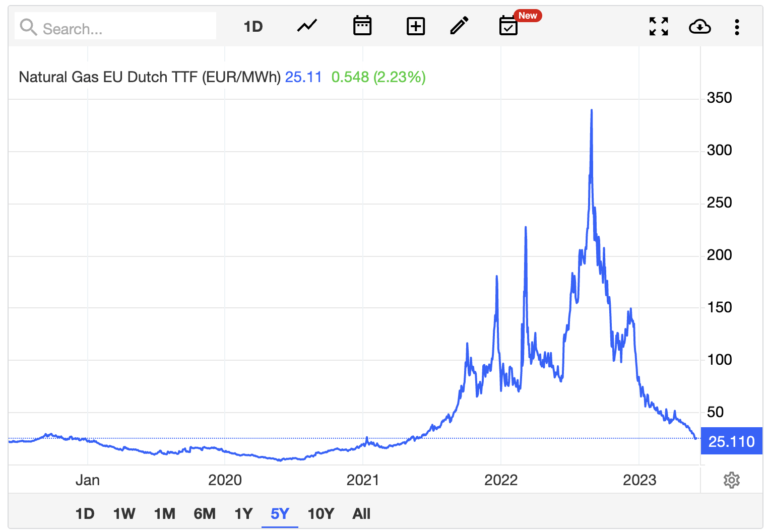Switch to the 1W time range

(124, 514)
